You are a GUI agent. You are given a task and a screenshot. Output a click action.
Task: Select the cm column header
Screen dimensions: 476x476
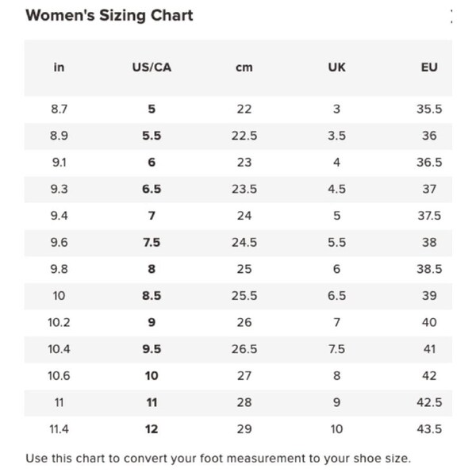pyautogui.click(x=244, y=67)
